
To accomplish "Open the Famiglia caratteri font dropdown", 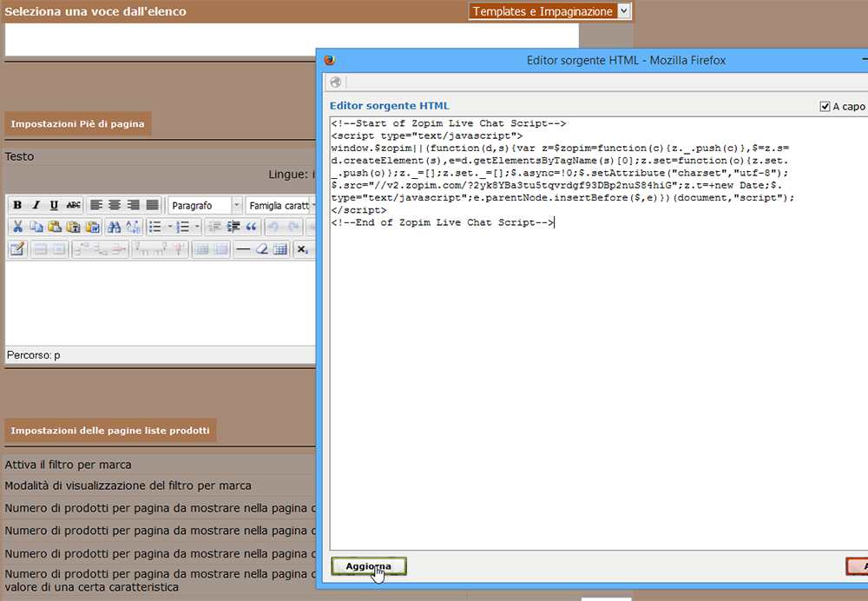I will click(280, 206).
